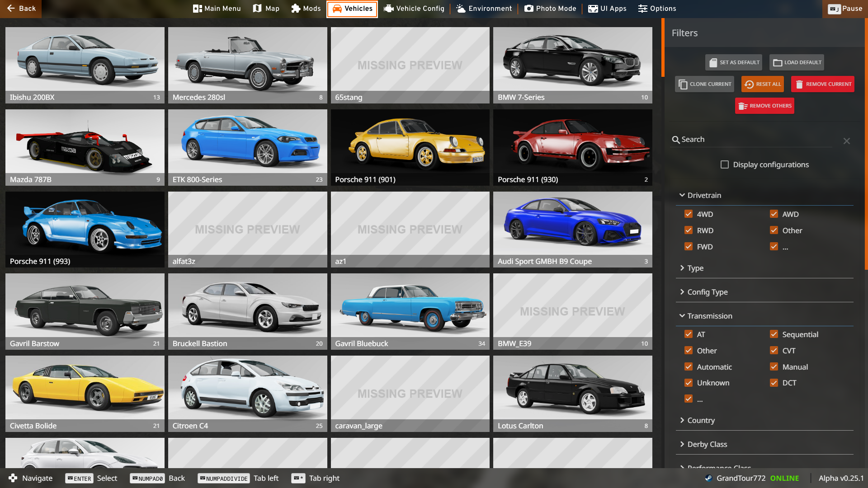Click the Remove Others trash icon

(743, 106)
